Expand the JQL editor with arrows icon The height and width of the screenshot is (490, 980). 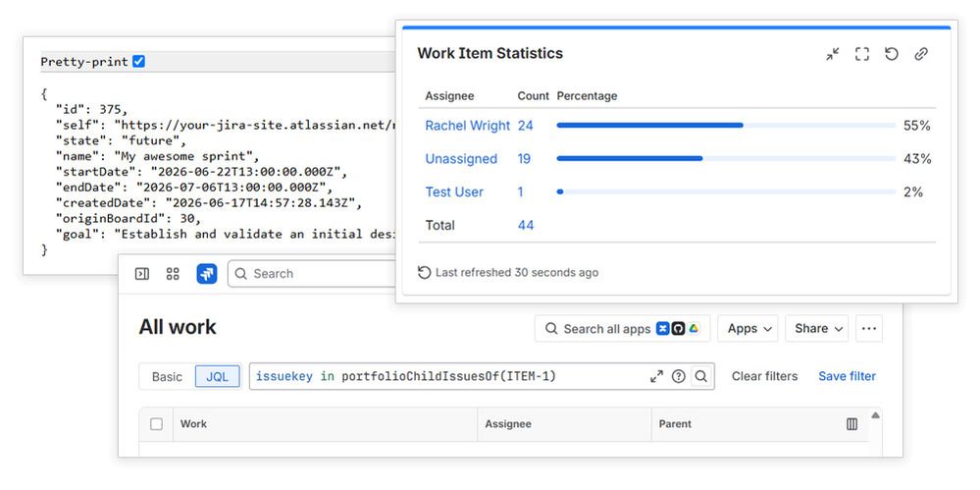(656, 376)
